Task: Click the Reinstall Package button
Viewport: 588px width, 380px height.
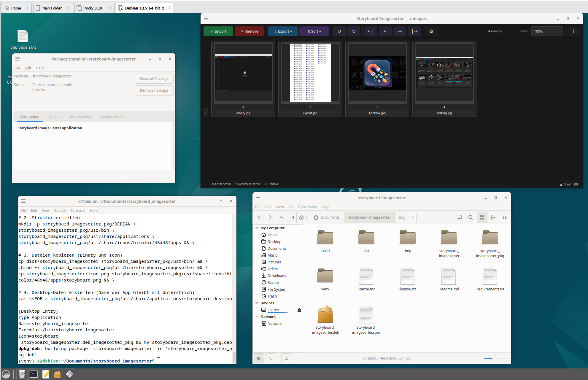Action: coord(154,79)
